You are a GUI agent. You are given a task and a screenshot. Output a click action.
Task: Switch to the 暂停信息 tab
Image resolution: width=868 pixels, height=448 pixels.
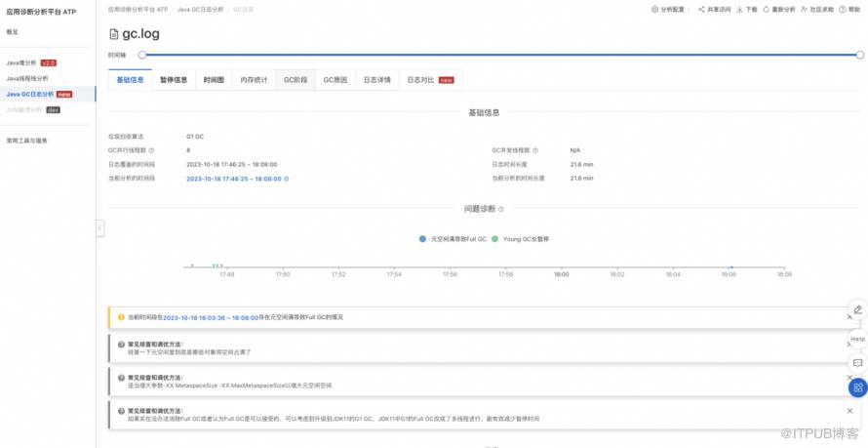pyautogui.click(x=174, y=80)
